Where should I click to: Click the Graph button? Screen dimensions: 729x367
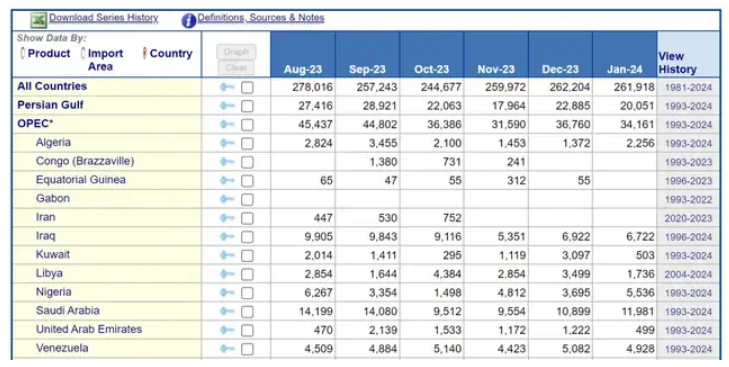pos(236,52)
